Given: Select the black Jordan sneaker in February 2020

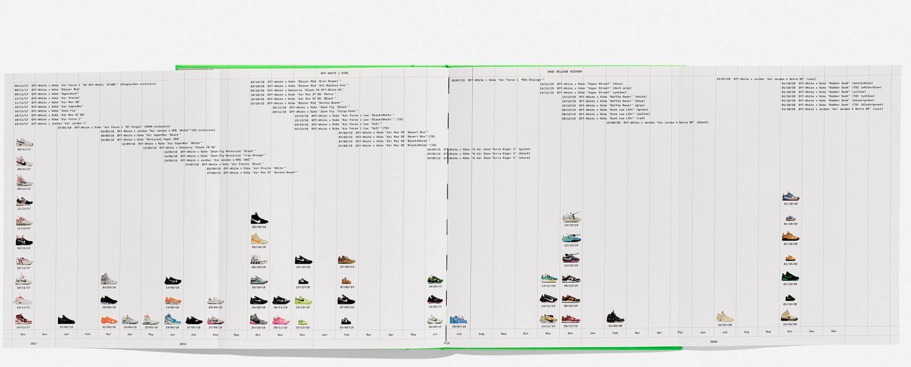Looking at the screenshot, I should click(x=615, y=317).
